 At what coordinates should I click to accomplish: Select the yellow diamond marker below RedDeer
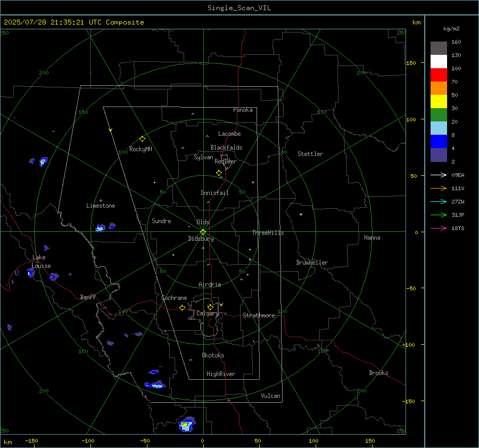pyautogui.click(x=219, y=173)
